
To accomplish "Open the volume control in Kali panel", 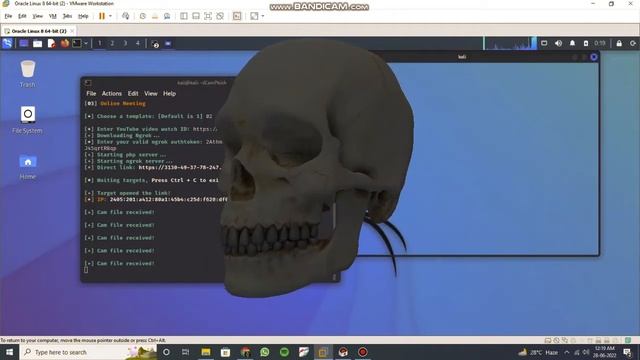I will point(558,43).
